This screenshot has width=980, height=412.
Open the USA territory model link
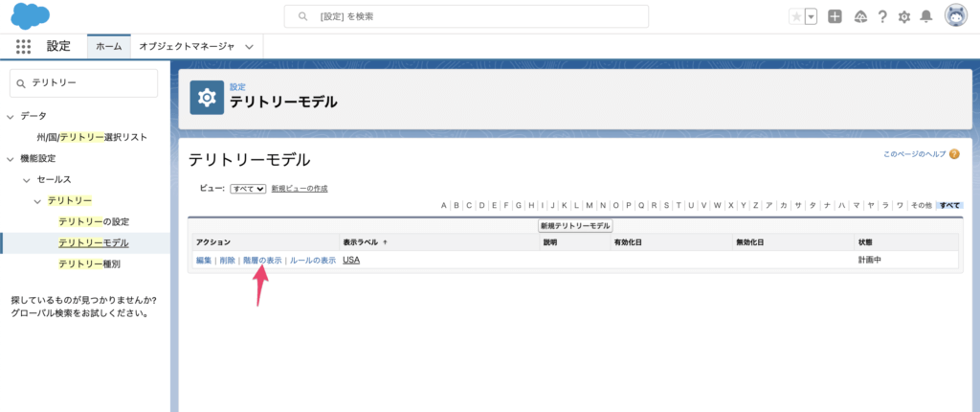(350, 261)
